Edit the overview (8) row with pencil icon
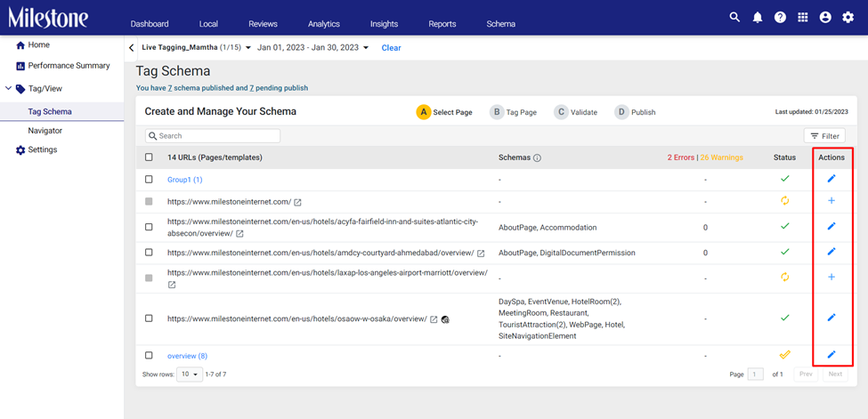Image resolution: width=868 pixels, height=419 pixels. 831,355
